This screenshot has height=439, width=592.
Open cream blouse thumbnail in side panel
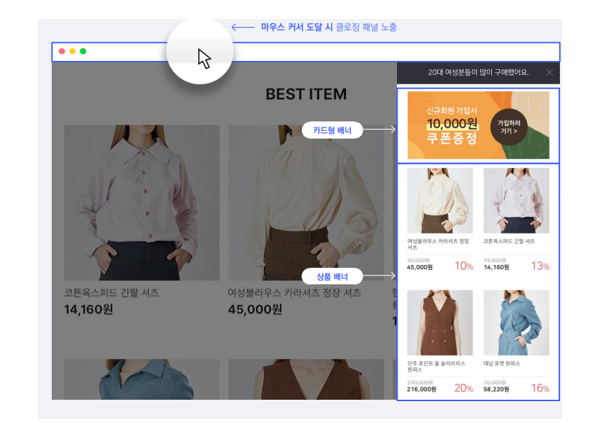click(x=440, y=200)
